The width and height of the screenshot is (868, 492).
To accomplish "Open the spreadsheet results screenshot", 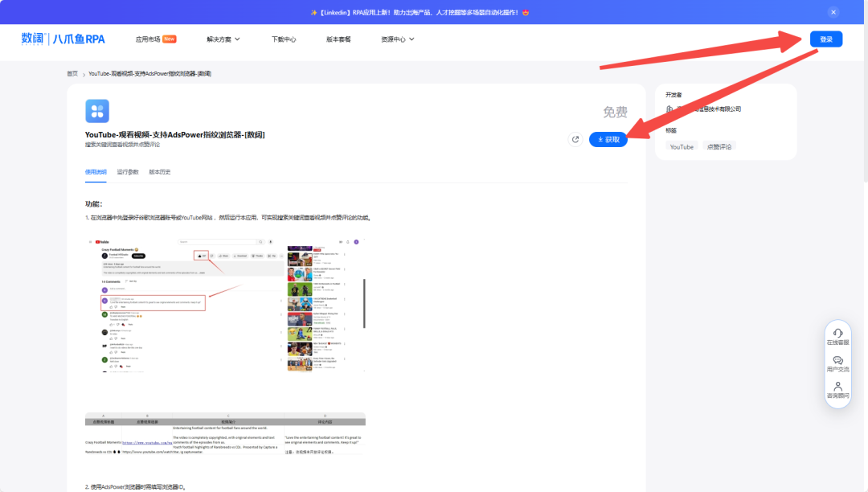I will coord(225,433).
